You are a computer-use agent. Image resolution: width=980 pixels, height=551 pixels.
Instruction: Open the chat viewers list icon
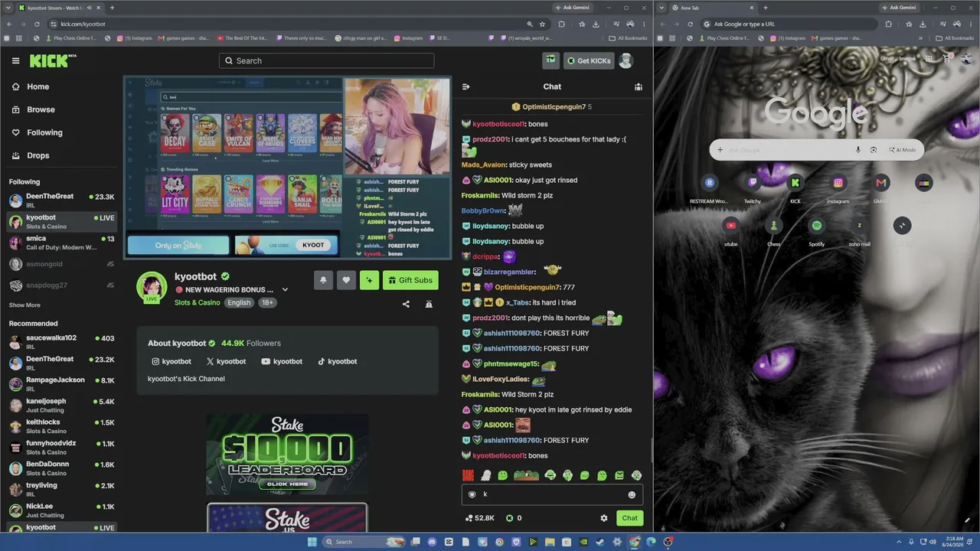639,86
